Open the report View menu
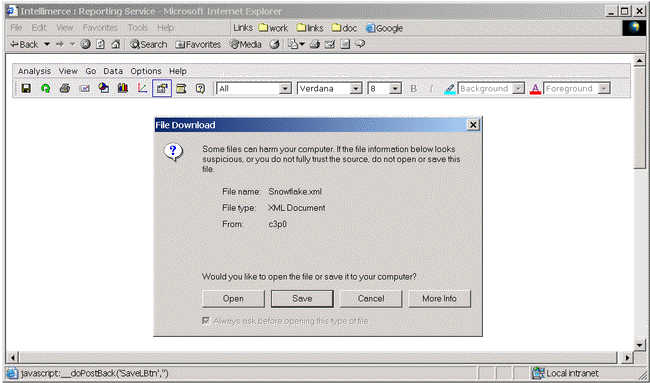The image size is (650, 383). click(68, 71)
